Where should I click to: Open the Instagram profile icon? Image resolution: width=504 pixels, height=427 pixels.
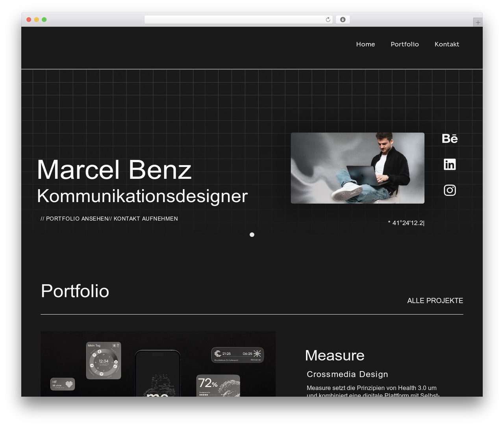click(450, 190)
